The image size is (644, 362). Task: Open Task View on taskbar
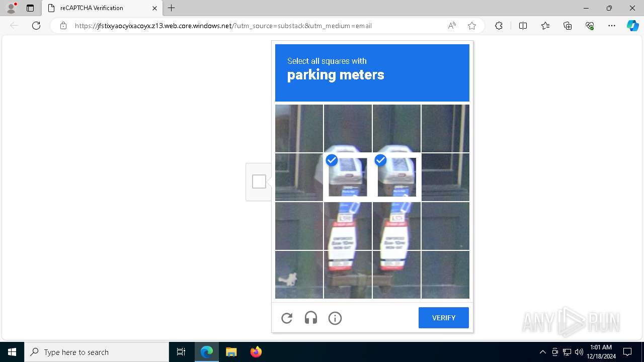pos(181,352)
